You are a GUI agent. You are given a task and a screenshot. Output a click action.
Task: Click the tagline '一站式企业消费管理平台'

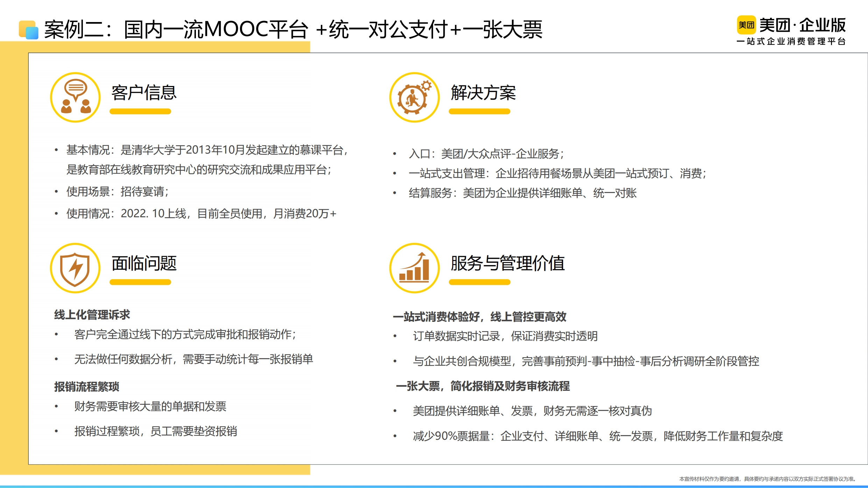791,42
